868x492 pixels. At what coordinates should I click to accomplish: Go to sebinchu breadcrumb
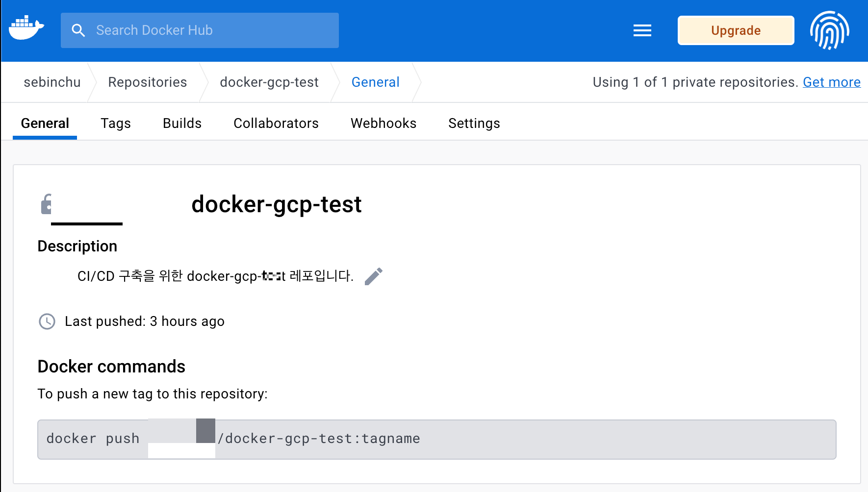click(x=52, y=82)
